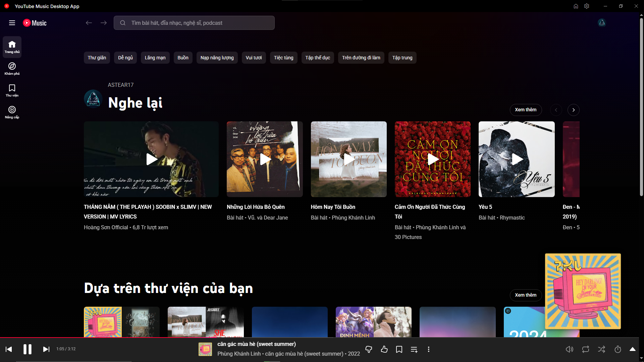Image resolution: width=644 pixels, height=362 pixels.
Task: Go back with the left arrow
Action: 89,23
